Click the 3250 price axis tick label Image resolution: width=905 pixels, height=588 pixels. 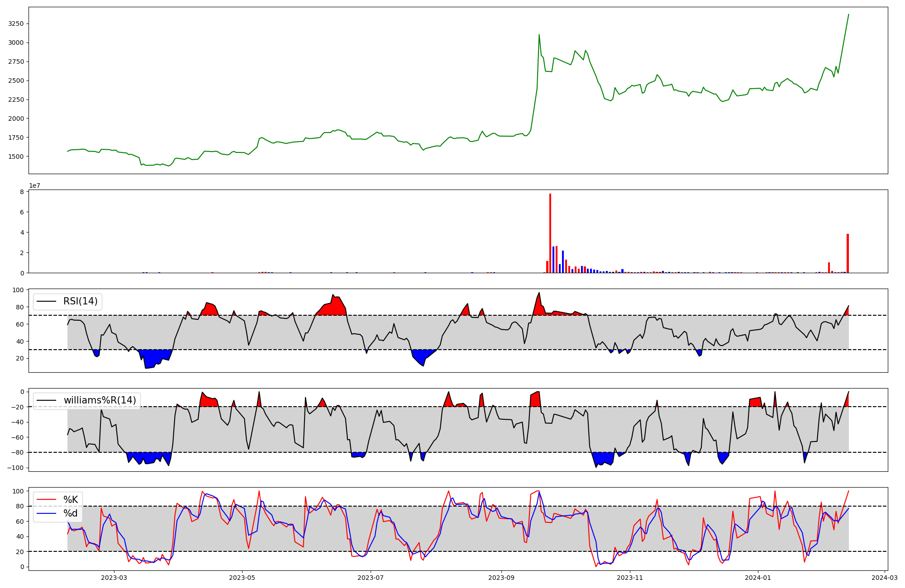(16, 24)
